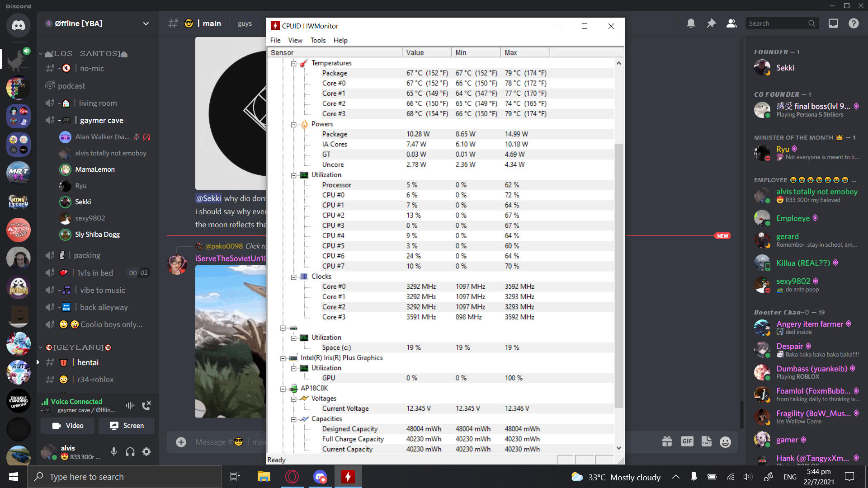Open gerard member entry
The image size is (868, 488).
point(805,240)
